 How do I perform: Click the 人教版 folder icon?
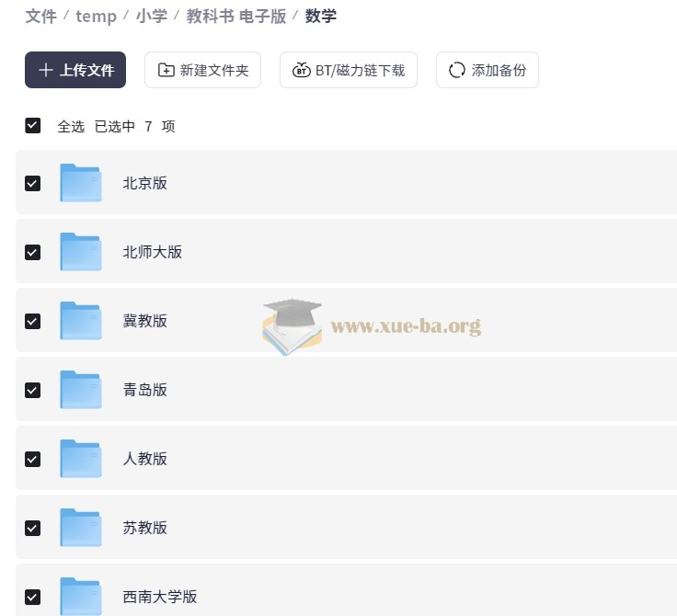(81, 459)
